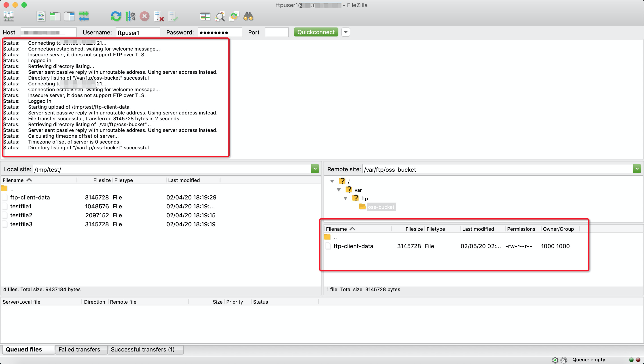
Task: Switch to Queued files tab
Action: tap(28, 349)
